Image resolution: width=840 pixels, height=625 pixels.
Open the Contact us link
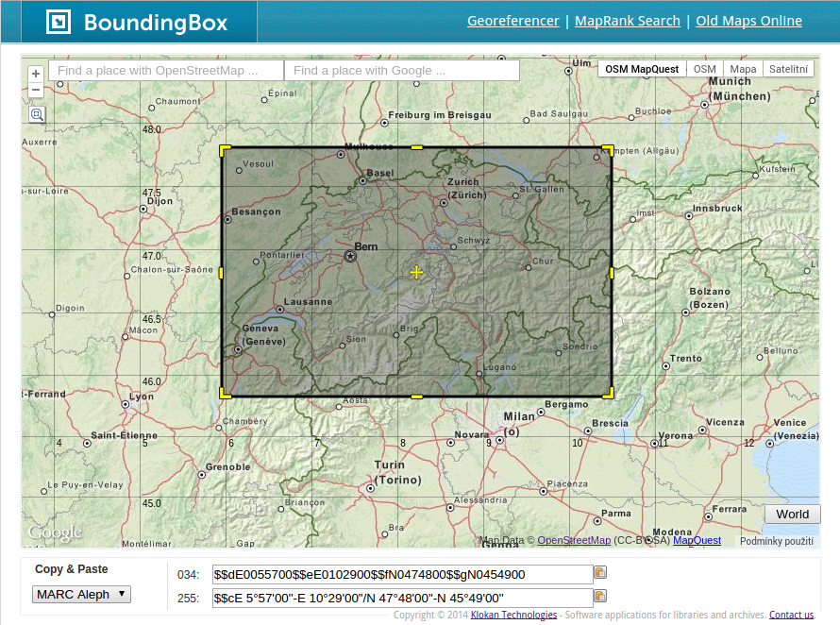791,615
